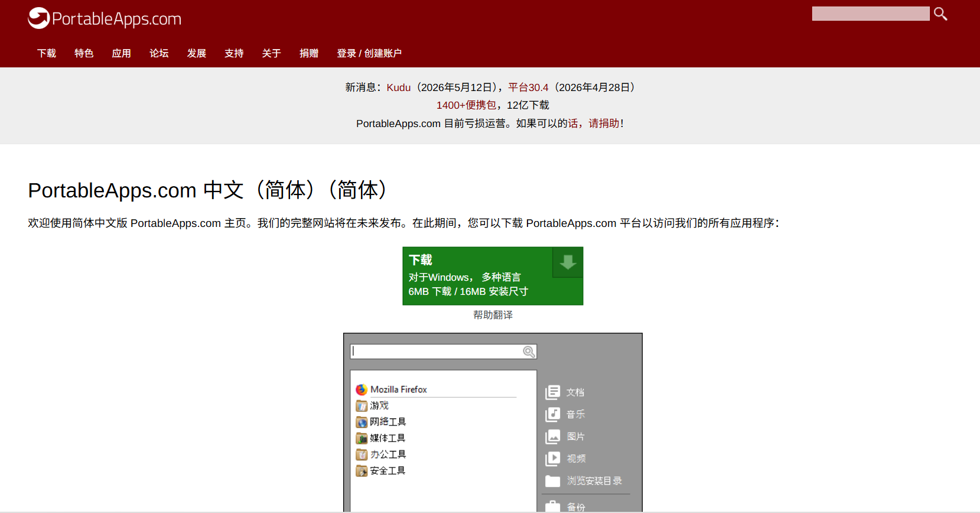This screenshot has height=513, width=980.
Task: Click the header search input field
Action: 871,14
